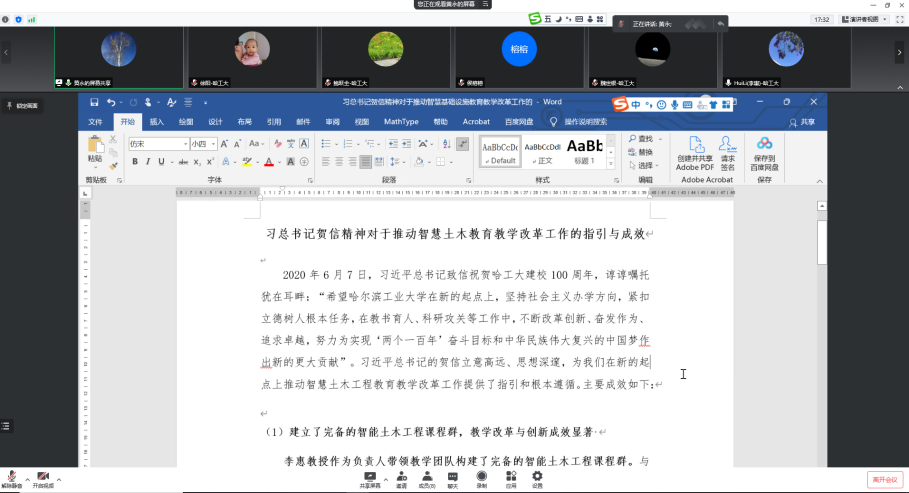
Task: Pick the red font color swatch
Action: [x=269, y=162]
